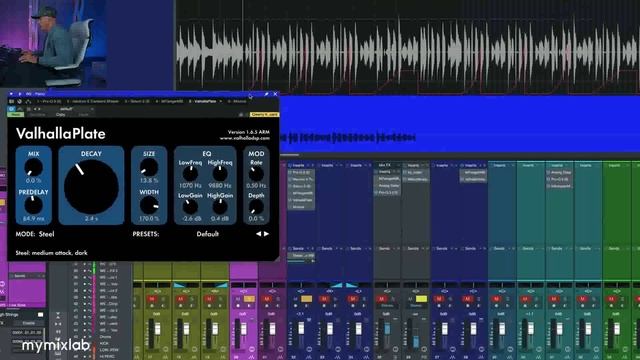
Task: Click the yellow label in plugin header
Action: 264,115
